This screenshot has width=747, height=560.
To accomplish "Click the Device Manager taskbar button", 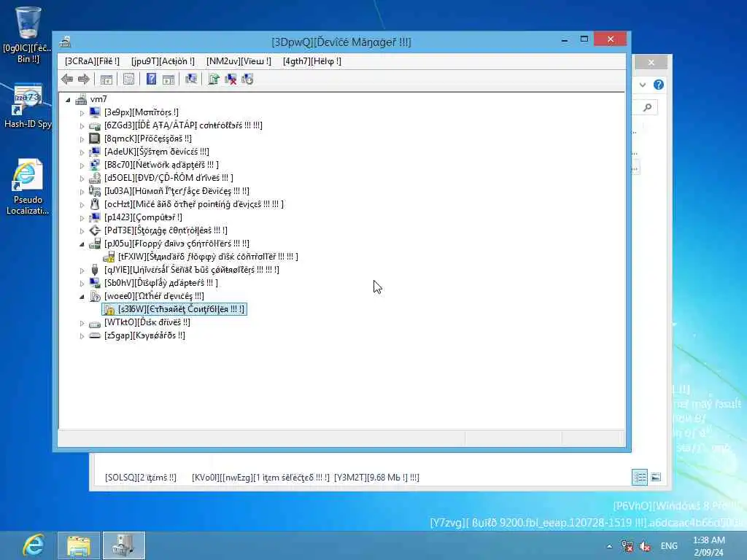I will pyautogui.click(x=124, y=545).
